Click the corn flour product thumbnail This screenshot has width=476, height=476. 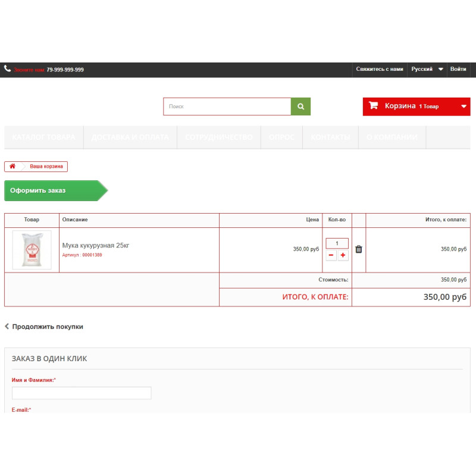32,249
